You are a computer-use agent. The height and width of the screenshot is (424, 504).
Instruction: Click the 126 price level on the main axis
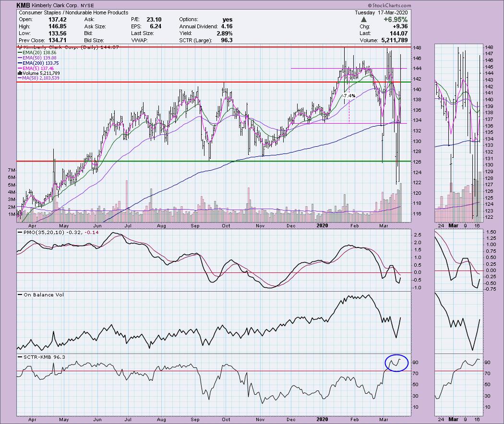[x=417, y=162]
